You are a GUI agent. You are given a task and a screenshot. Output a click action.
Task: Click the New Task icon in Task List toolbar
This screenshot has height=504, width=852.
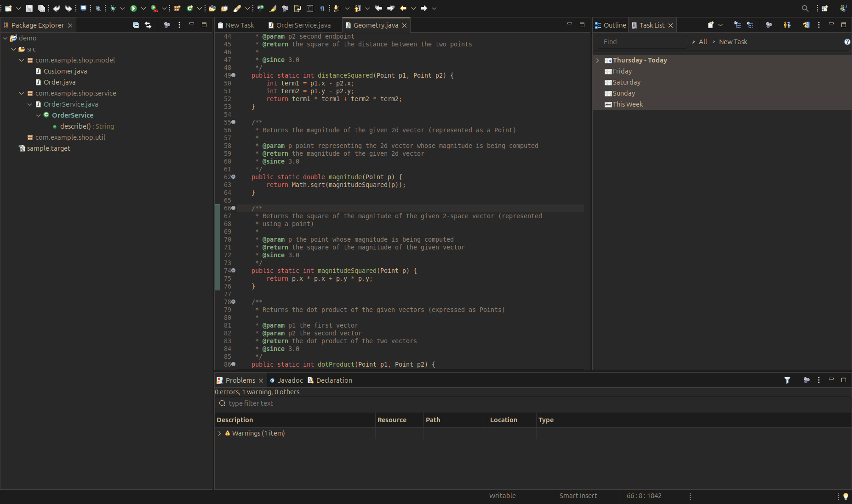(711, 25)
